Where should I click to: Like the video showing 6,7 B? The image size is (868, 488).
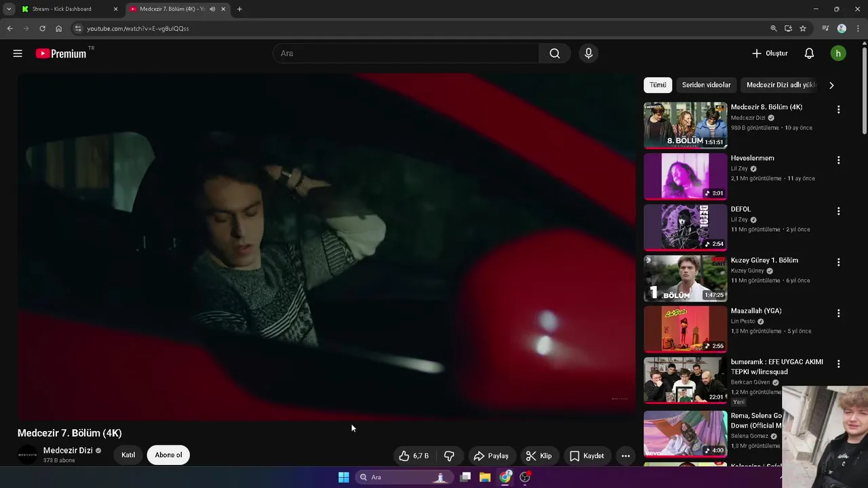414,455
